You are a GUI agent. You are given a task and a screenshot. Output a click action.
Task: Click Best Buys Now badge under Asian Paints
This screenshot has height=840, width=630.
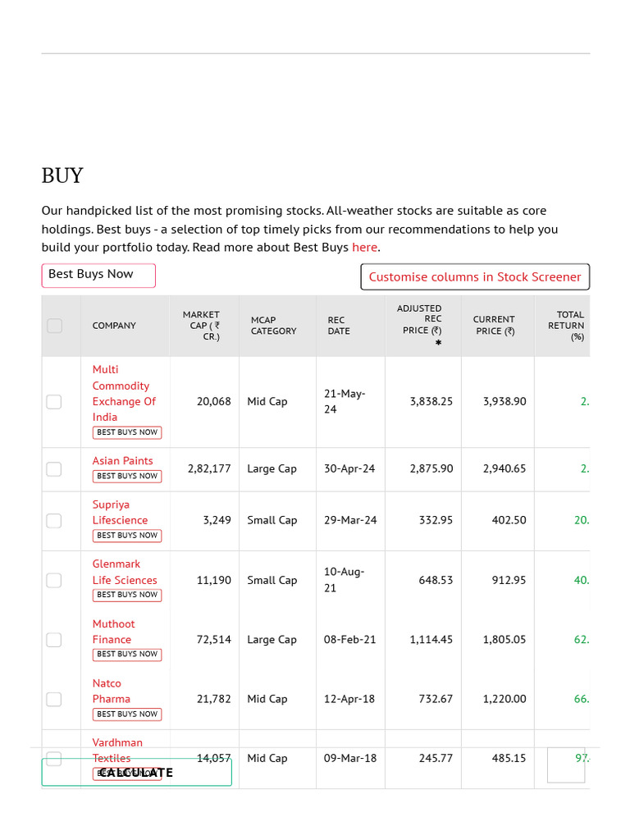pos(127,476)
